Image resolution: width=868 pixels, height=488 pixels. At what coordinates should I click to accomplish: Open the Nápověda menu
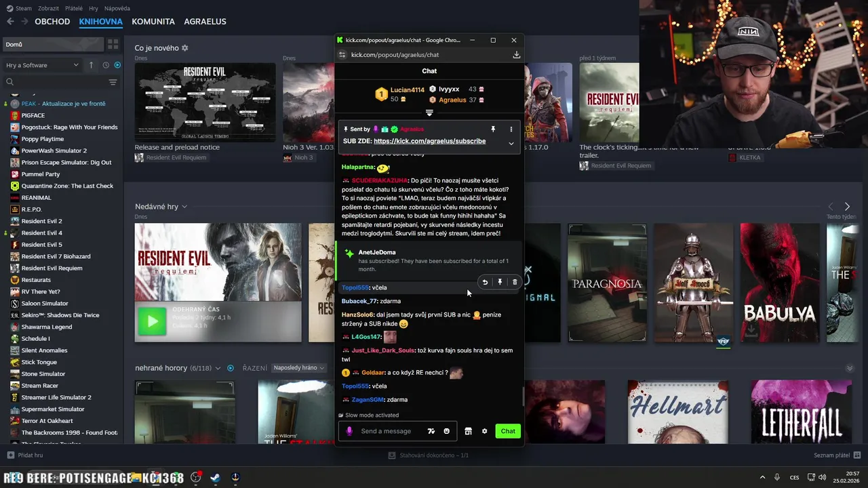click(x=117, y=8)
